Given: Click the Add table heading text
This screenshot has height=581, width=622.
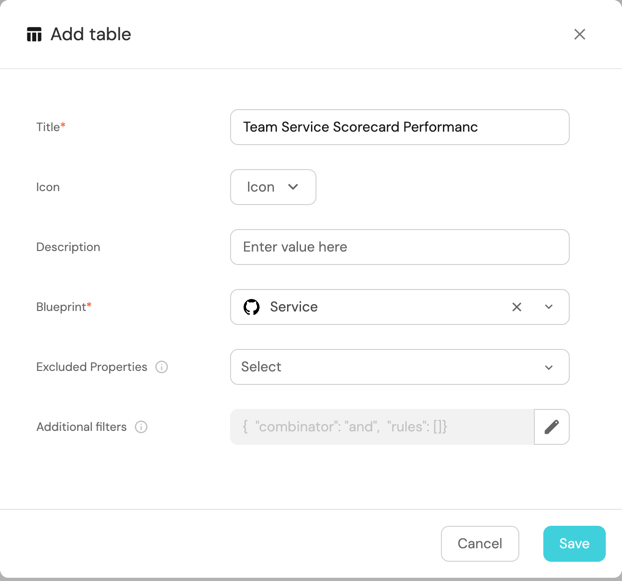Looking at the screenshot, I should tap(91, 34).
